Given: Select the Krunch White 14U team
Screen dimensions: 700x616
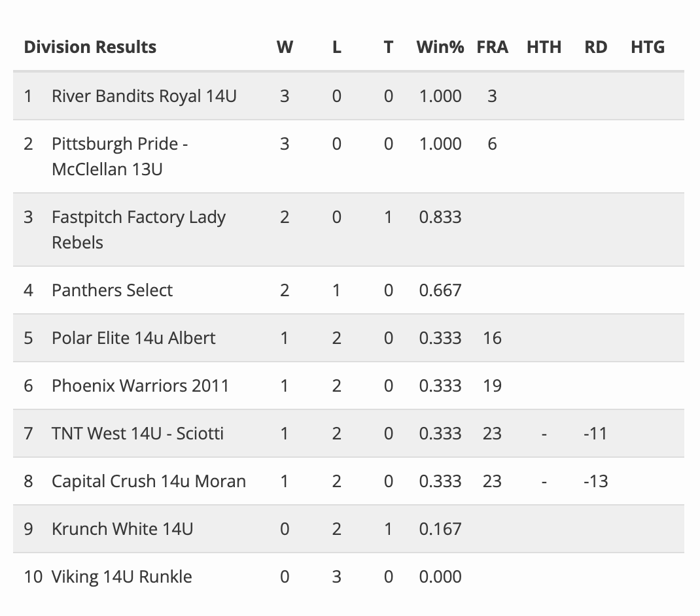Looking at the screenshot, I should pyautogui.click(x=122, y=529).
